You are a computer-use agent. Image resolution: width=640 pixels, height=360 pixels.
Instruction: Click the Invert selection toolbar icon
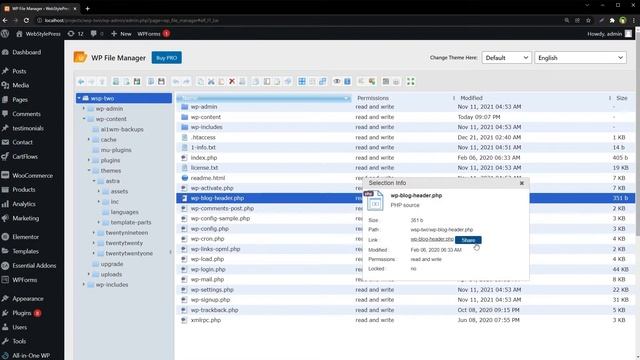[x=322, y=82]
